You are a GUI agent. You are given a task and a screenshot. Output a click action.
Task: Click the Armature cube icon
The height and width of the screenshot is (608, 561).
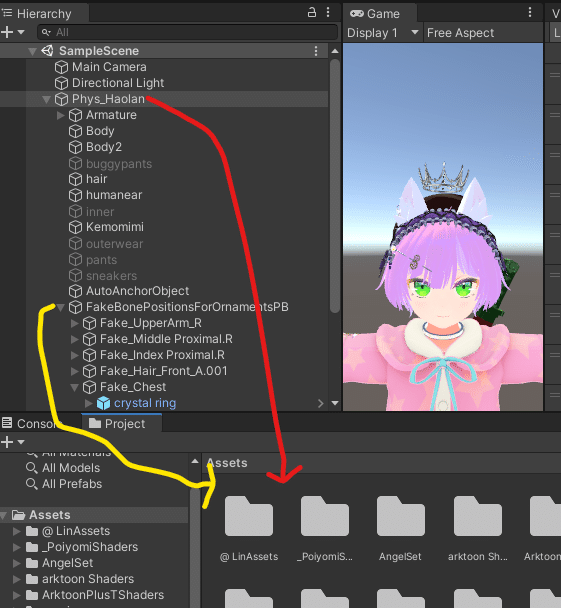click(x=75, y=115)
